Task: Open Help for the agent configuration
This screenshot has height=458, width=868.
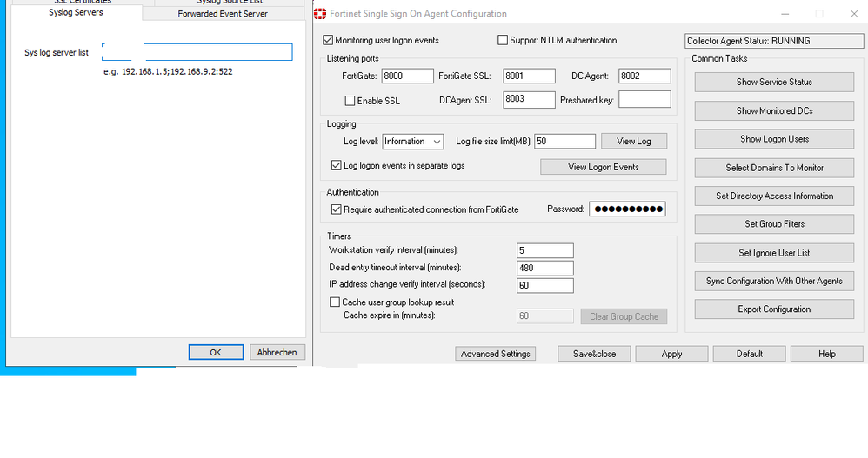Action: pyautogui.click(x=827, y=354)
